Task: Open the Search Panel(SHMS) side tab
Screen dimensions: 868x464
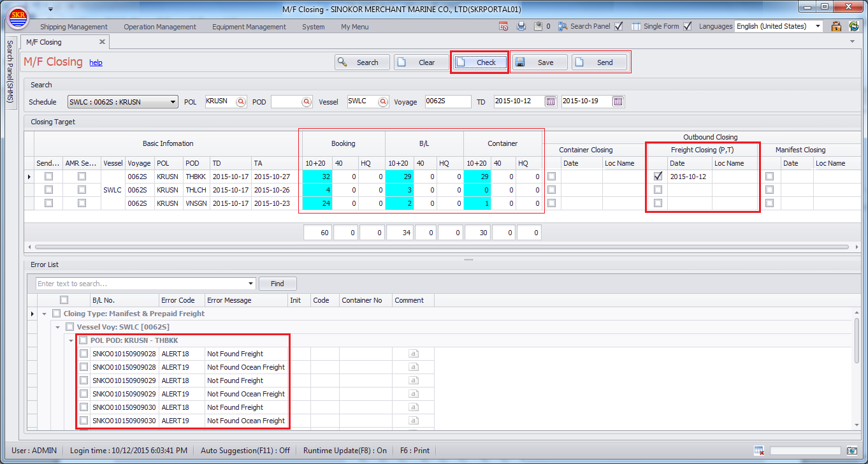Action: (x=10, y=73)
